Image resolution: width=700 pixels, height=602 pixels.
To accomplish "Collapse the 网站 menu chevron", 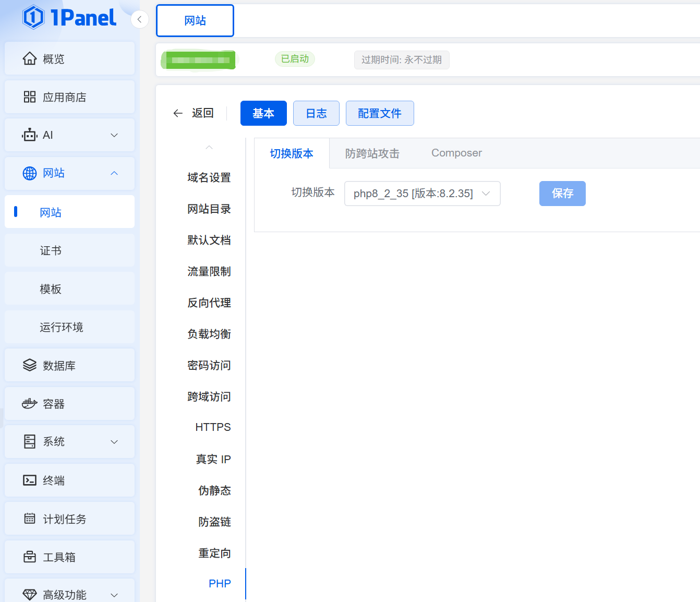I will (x=114, y=173).
